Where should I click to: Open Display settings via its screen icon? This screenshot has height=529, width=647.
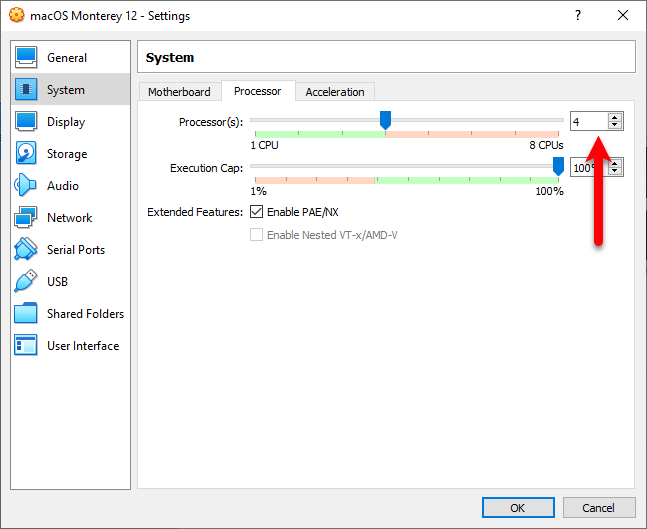(26, 121)
